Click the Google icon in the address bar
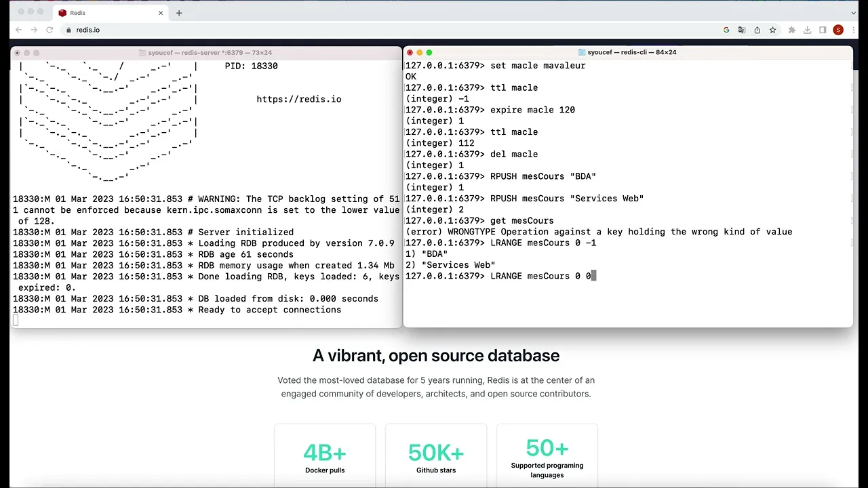The height and width of the screenshot is (488, 868). [x=726, y=30]
